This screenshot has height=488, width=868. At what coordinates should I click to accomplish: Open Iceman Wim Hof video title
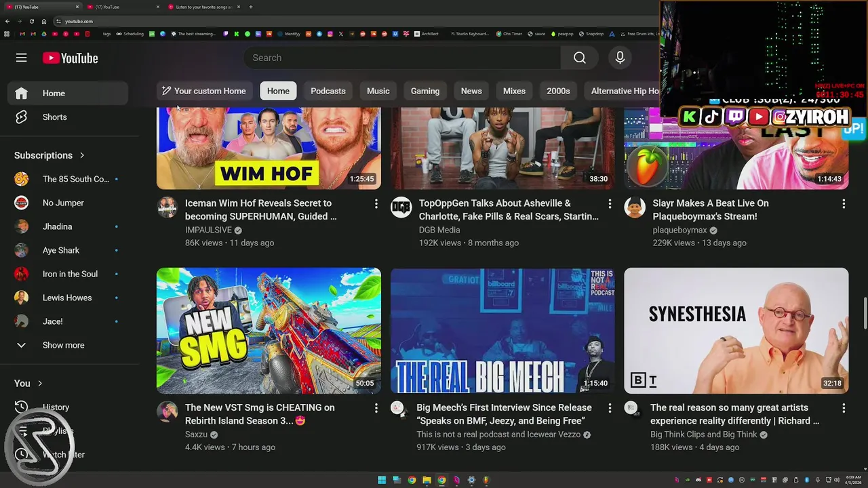coord(261,209)
